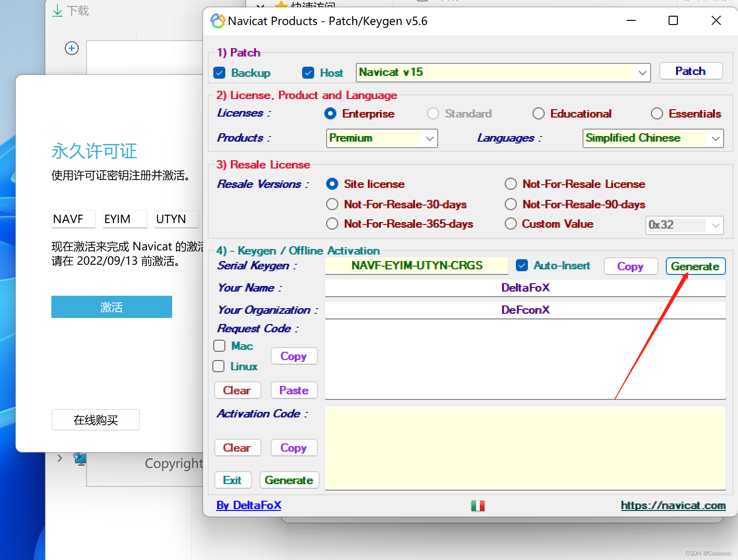Click the download arrow icon in top left
The width and height of the screenshot is (738, 560).
[57, 10]
